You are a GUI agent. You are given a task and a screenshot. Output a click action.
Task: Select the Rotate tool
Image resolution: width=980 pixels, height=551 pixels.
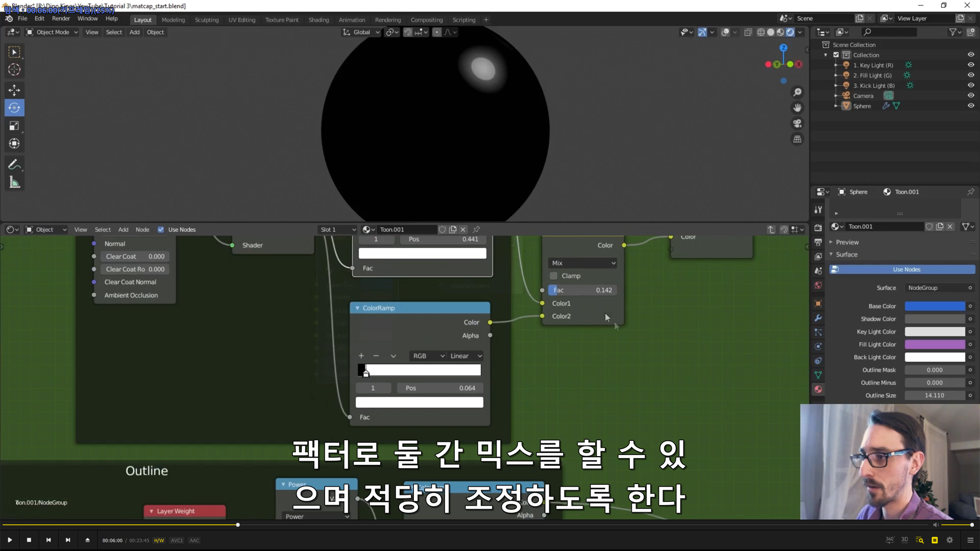click(14, 108)
